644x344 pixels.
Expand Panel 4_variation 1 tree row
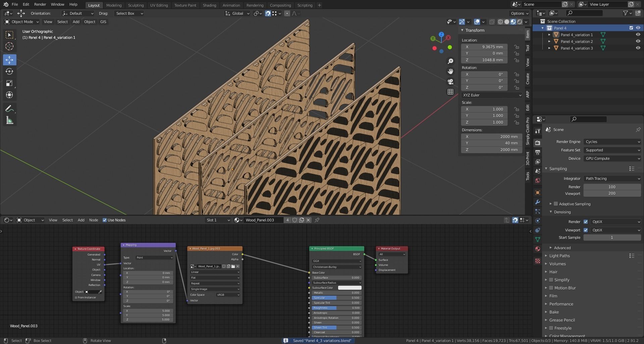(x=549, y=35)
